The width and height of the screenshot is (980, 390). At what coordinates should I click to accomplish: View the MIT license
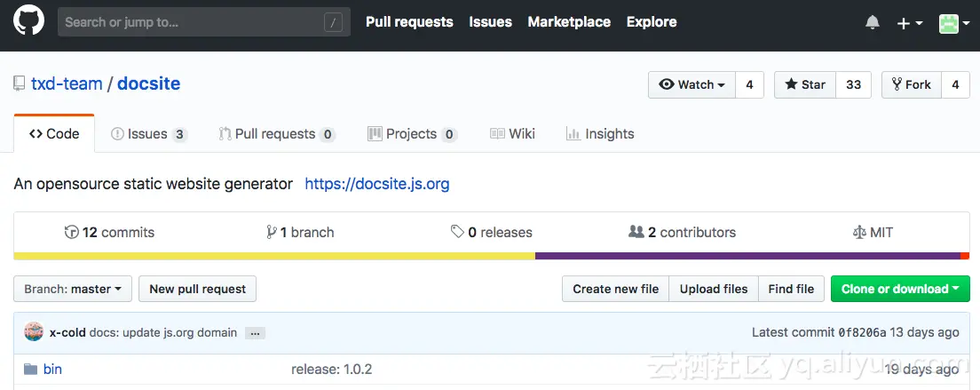point(873,233)
